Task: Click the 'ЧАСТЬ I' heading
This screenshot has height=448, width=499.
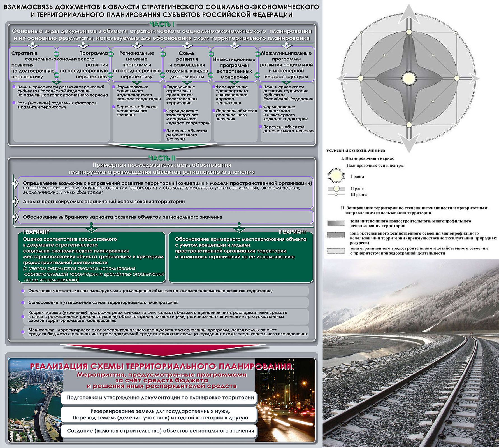Action: tap(162, 24)
